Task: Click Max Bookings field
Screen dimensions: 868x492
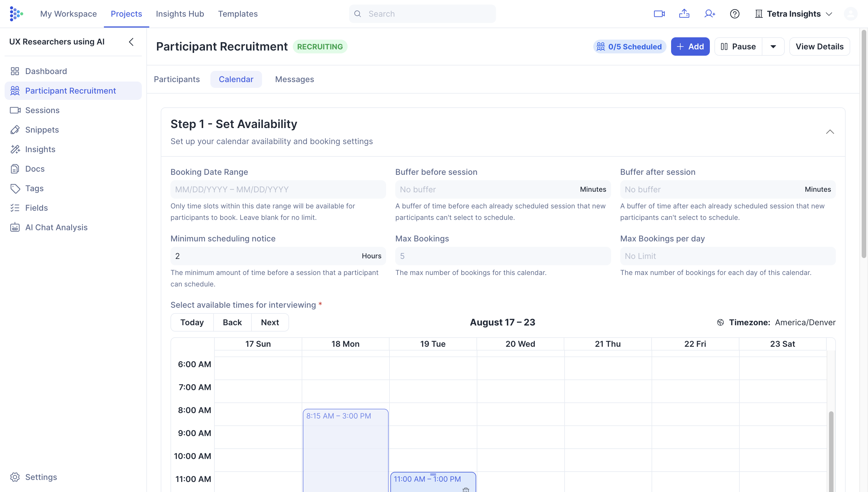Action: tap(503, 256)
